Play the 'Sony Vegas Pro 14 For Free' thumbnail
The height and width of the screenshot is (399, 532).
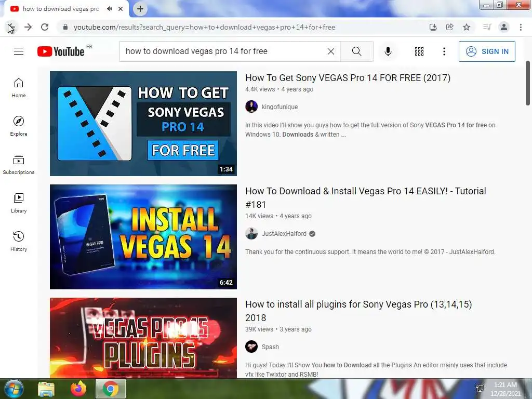click(x=143, y=124)
